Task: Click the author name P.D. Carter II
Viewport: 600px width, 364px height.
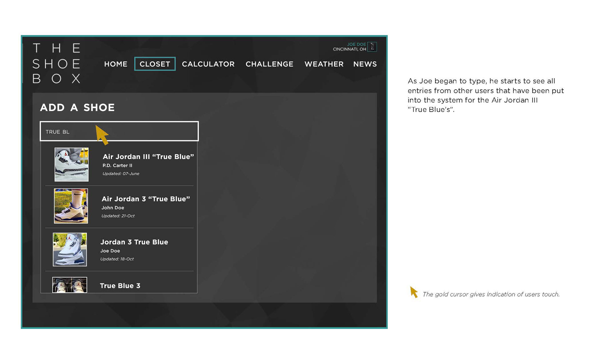Action: click(x=117, y=165)
